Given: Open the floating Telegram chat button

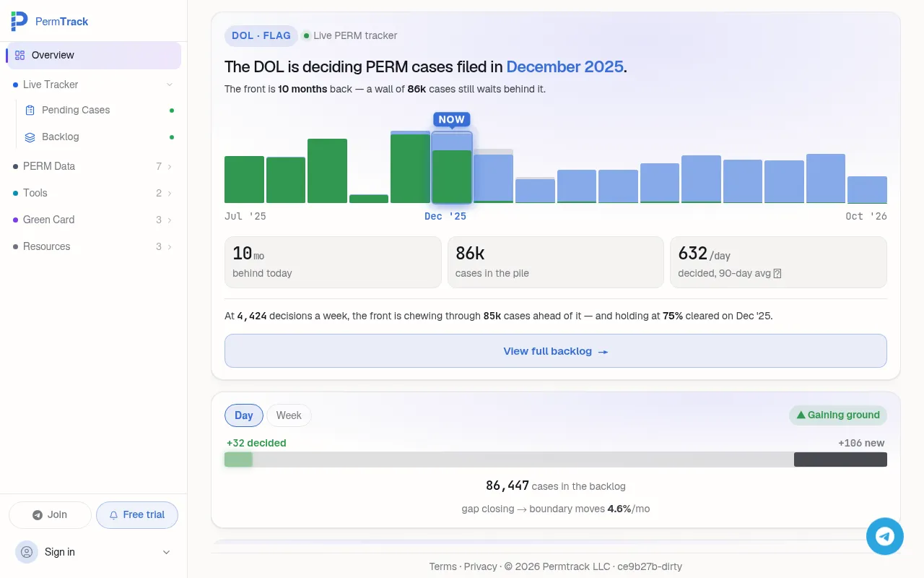Looking at the screenshot, I should 885,536.
